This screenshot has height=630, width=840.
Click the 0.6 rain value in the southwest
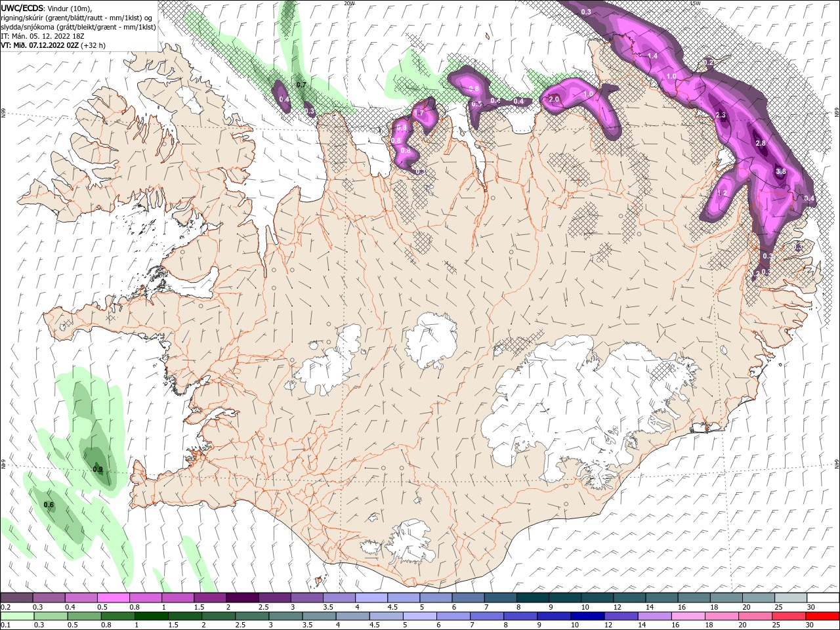[x=49, y=505]
